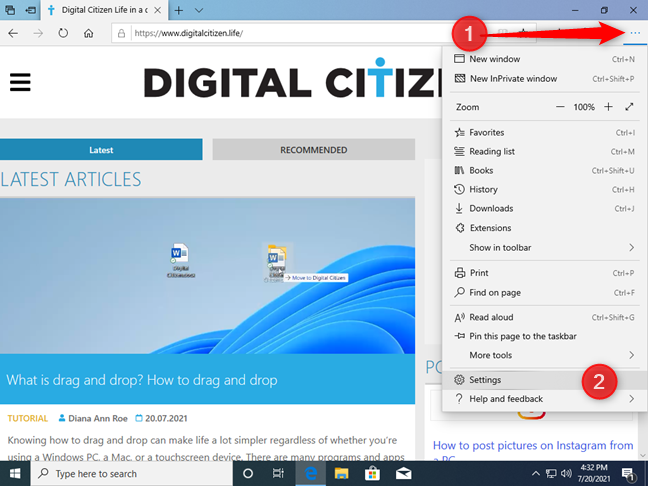Open the drag and drop article image
The image size is (648, 486).
coord(207,276)
